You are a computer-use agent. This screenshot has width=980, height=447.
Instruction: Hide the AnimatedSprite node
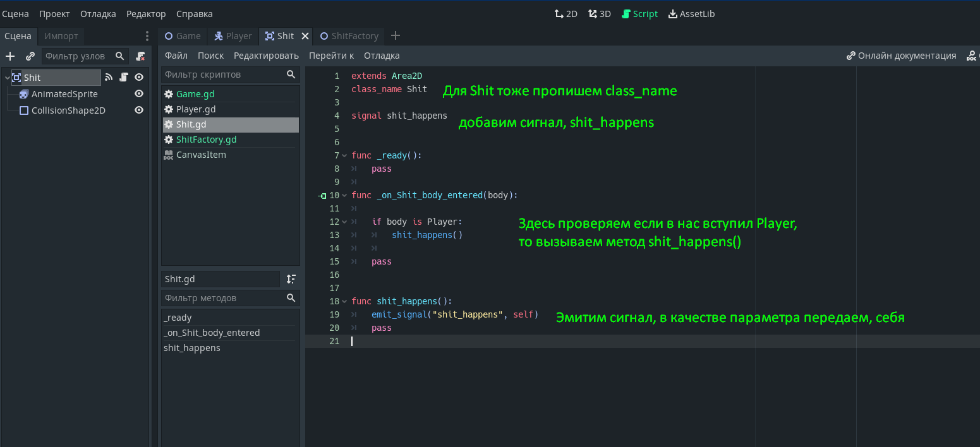[139, 94]
